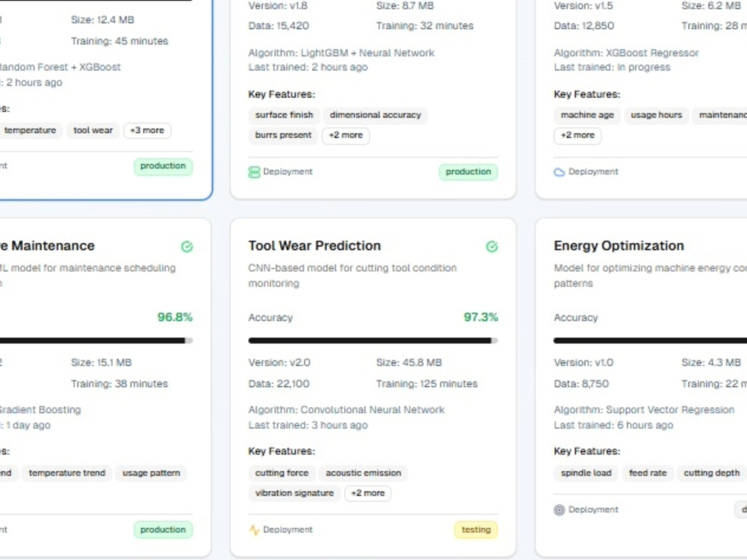Open the Tool Wear Prediction model card title
The image size is (747, 560).
coord(314,246)
